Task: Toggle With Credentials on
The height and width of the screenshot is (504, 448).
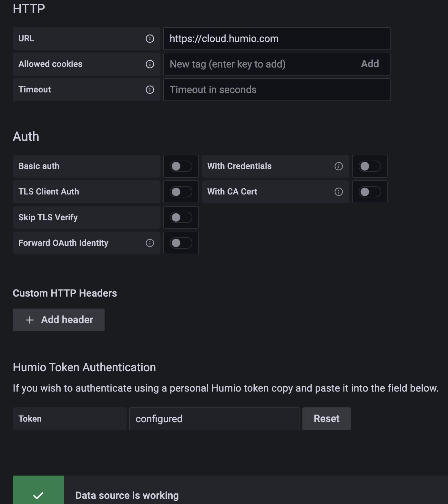Action: 370,166
